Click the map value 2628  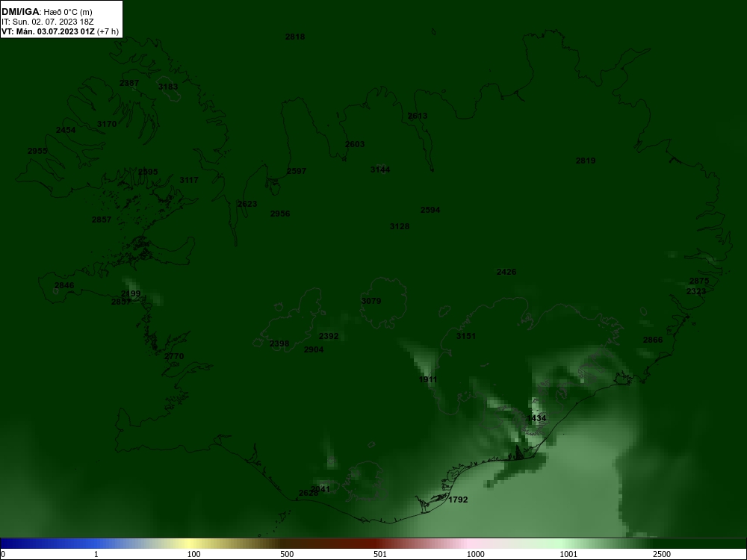pyautogui.click(x=309, y=494)
